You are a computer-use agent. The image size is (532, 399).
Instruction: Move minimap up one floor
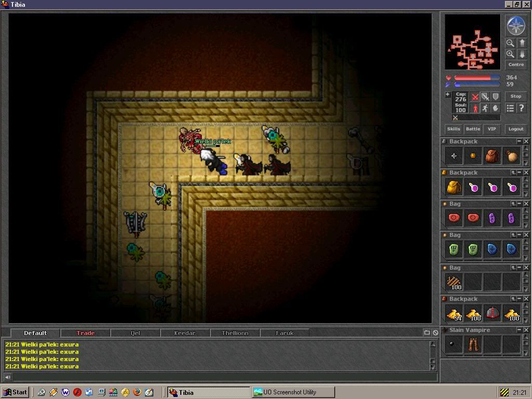click(522, 43)
